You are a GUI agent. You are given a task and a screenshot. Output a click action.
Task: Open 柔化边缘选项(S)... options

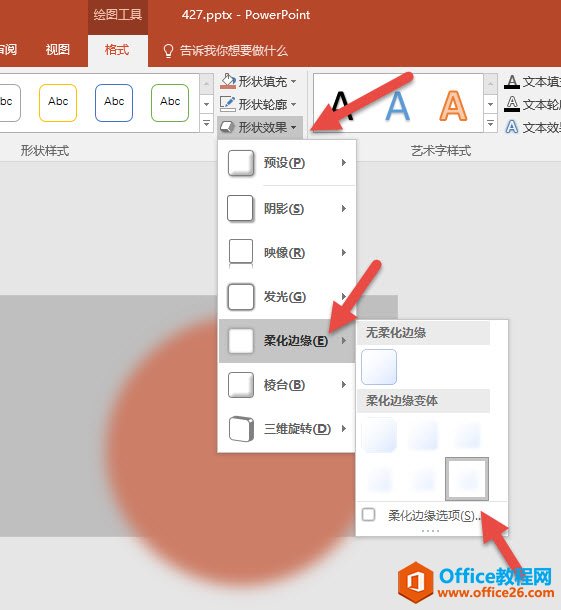pyautogui.click(x=432, y=515)
